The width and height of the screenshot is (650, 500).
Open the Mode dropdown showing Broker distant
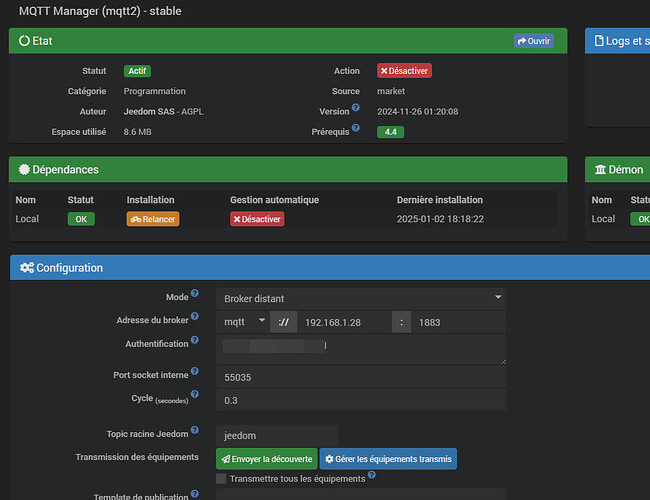point(361,299)
